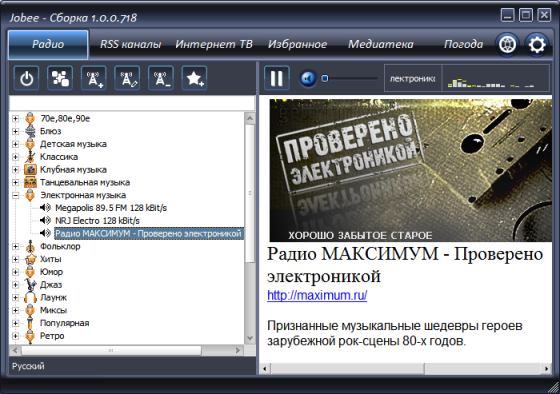Image resolution: width=560 pixels, height=394 pixels.
Task: Click the tree scrollbar down arrow
Action: [250, 338]
